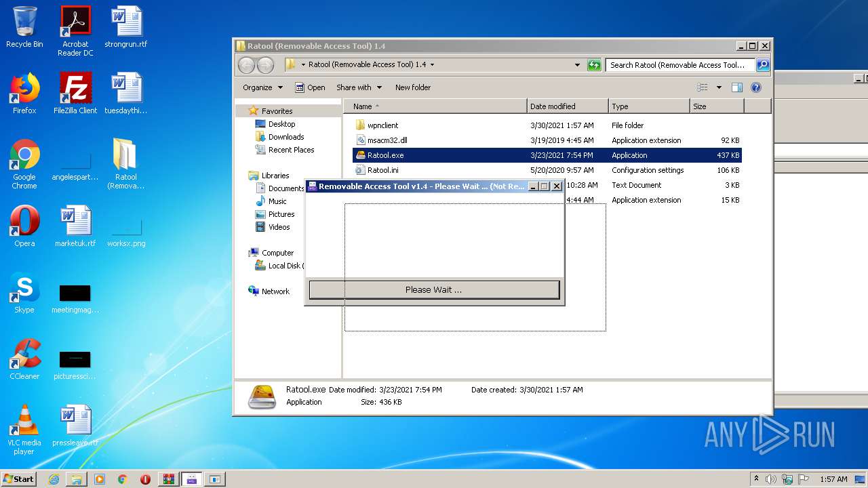This screenshot has height=488, width=868.
Task: Click the Please Wait button
Action: click(x=434, y=289)
